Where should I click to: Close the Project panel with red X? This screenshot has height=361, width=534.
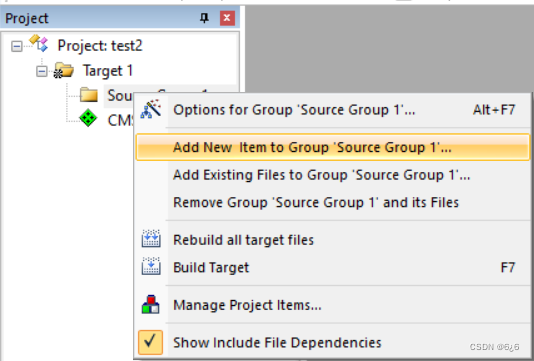click(227, 18)
